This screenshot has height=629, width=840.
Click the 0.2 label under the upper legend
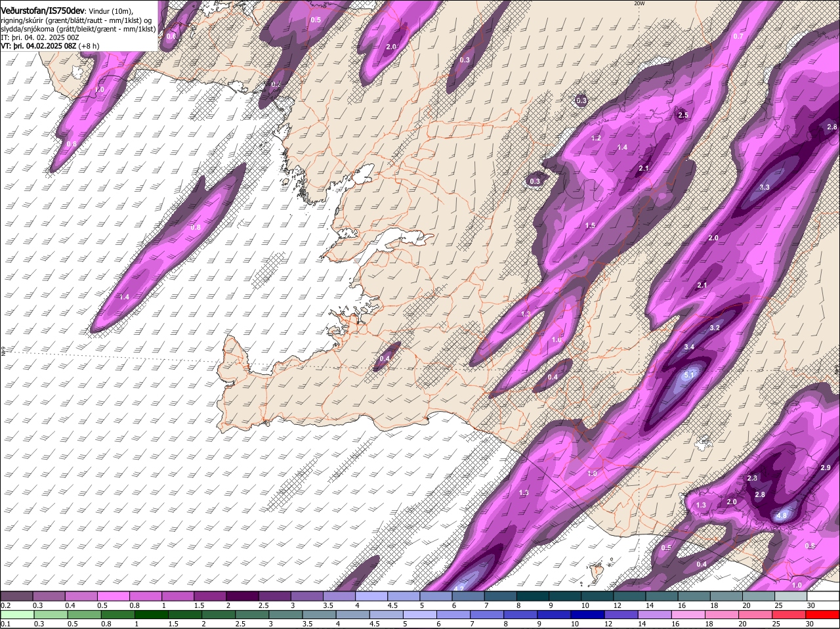click(5, 605)
